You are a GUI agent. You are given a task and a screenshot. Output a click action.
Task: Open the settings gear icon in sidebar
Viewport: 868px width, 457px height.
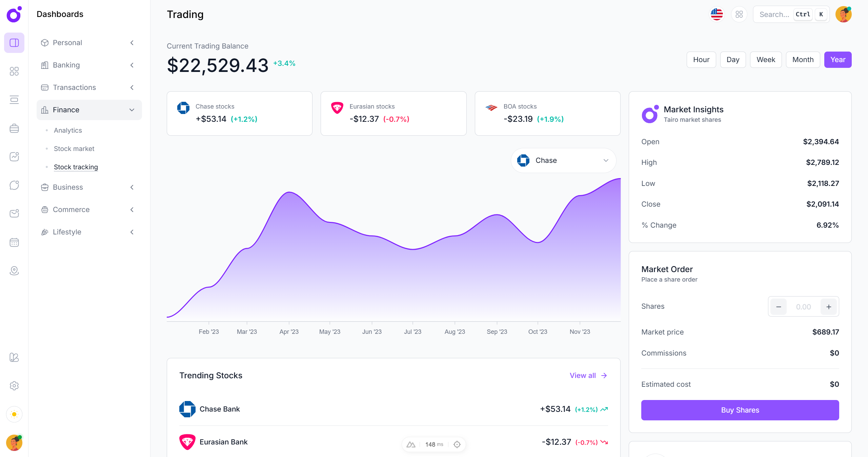tap(14, 386)
